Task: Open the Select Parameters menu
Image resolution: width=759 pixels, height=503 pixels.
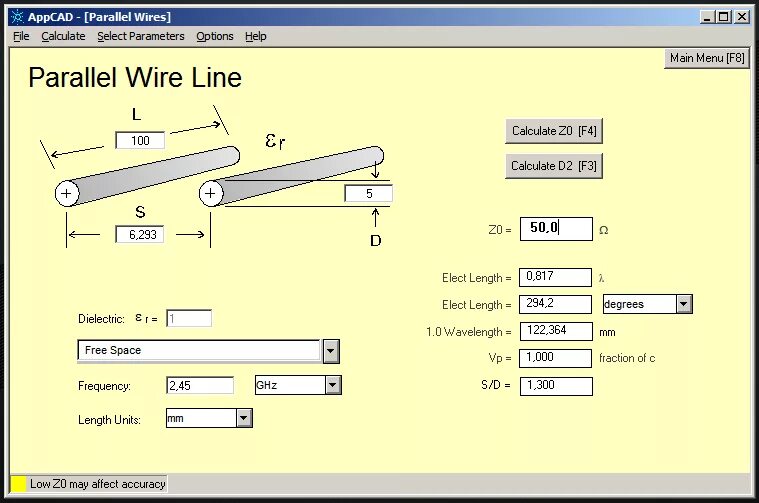Action: 140,36
